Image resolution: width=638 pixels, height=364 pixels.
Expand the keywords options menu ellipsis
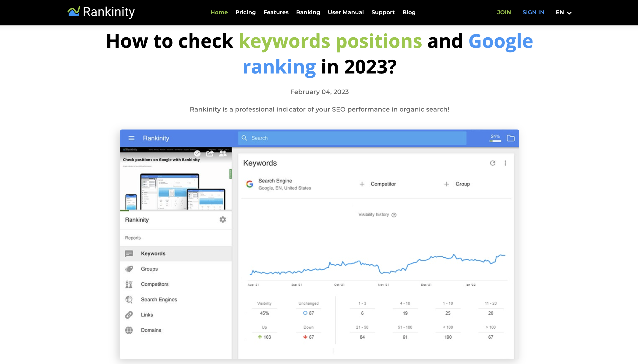(x=505, y=163)
